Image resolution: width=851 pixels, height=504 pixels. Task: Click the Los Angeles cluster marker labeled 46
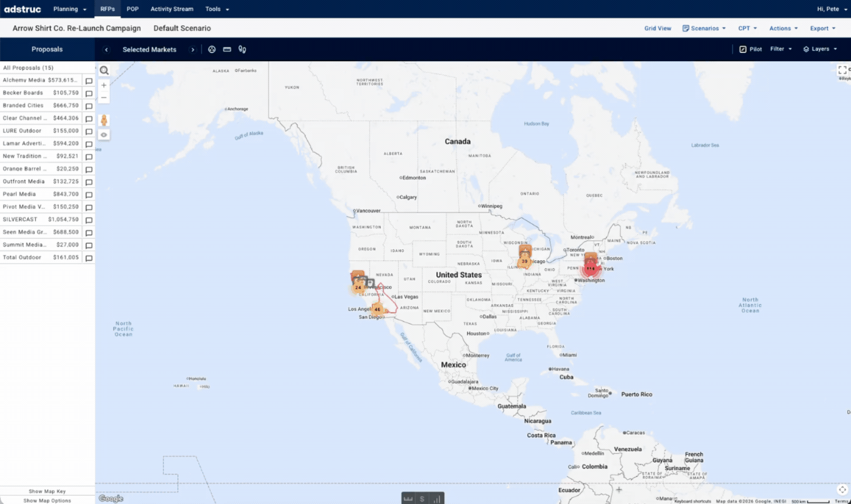pyautogui.click(x=378, y=309)
